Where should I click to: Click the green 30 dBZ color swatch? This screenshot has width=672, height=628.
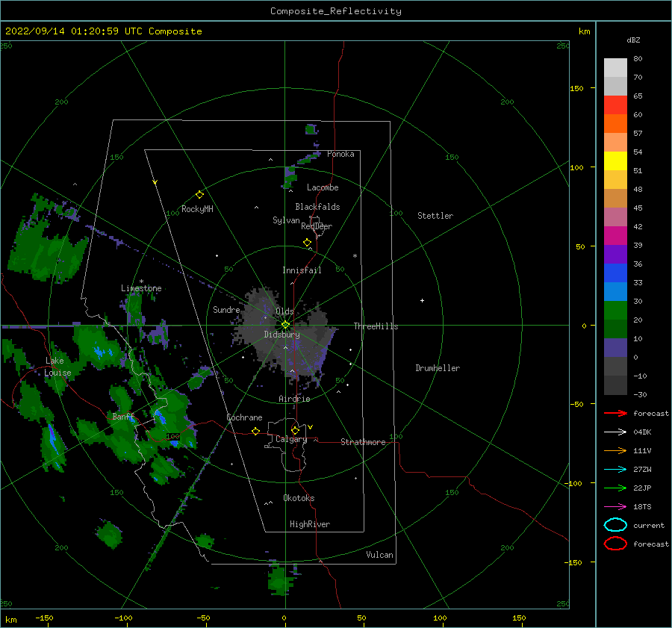click(615, 310)
